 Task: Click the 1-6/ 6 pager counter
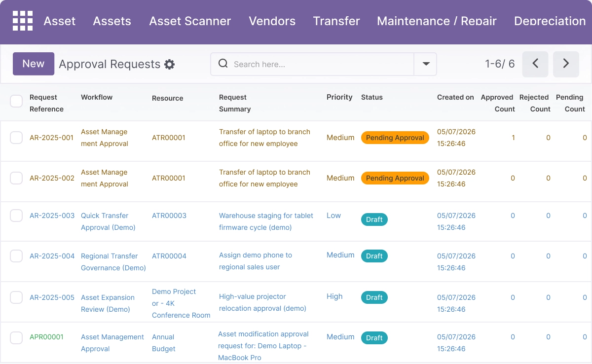click(500, 64)
